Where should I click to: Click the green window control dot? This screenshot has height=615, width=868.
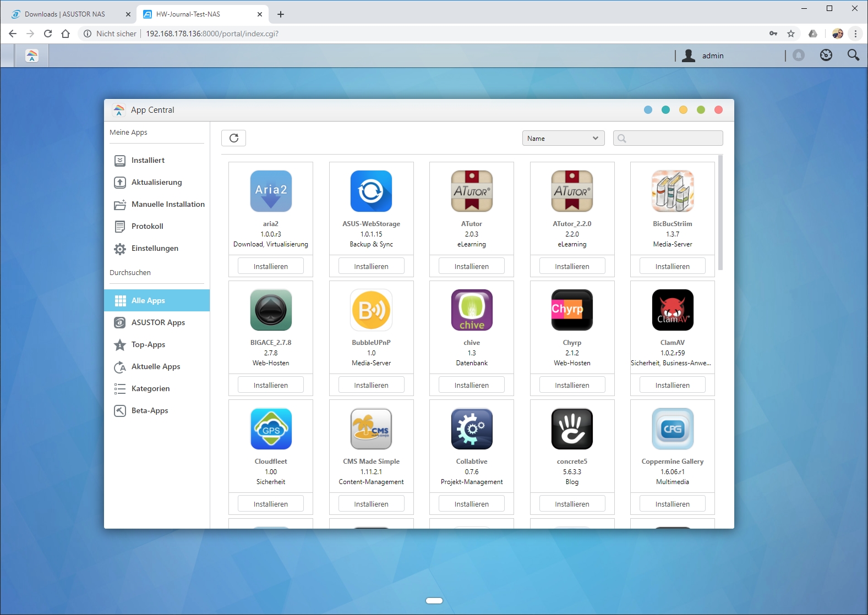tap(701, 110)
